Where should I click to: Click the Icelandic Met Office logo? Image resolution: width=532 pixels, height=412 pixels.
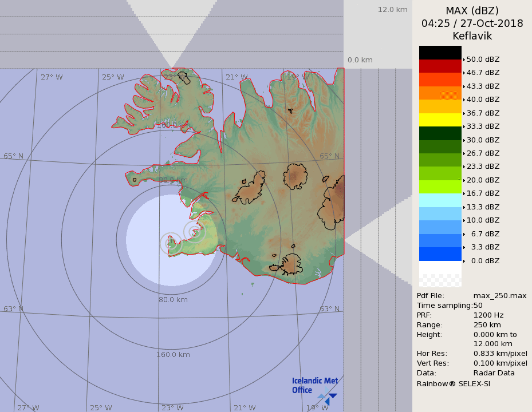pos(314,389)
